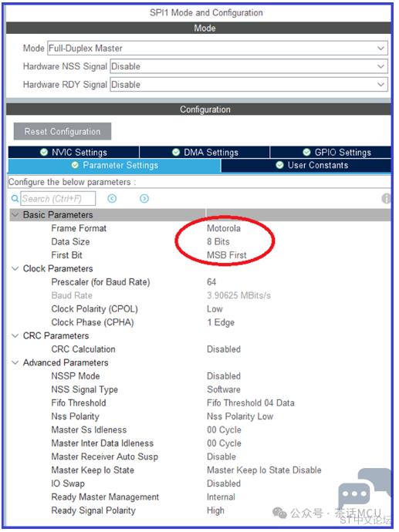Select Frame Format value Motorola
399x532 pixels.
224,228
